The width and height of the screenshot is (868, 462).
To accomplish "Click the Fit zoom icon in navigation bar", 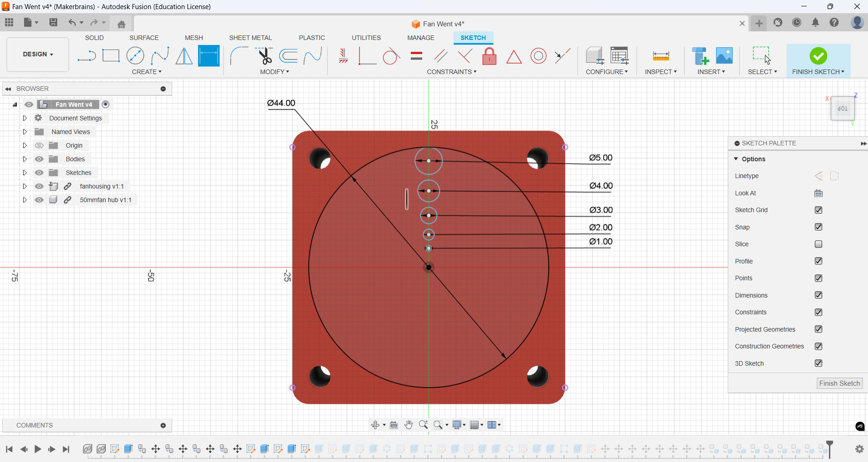I will (439, 425).
